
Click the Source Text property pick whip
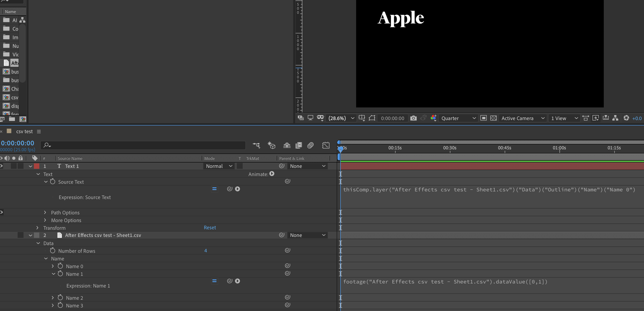[287, 181]
